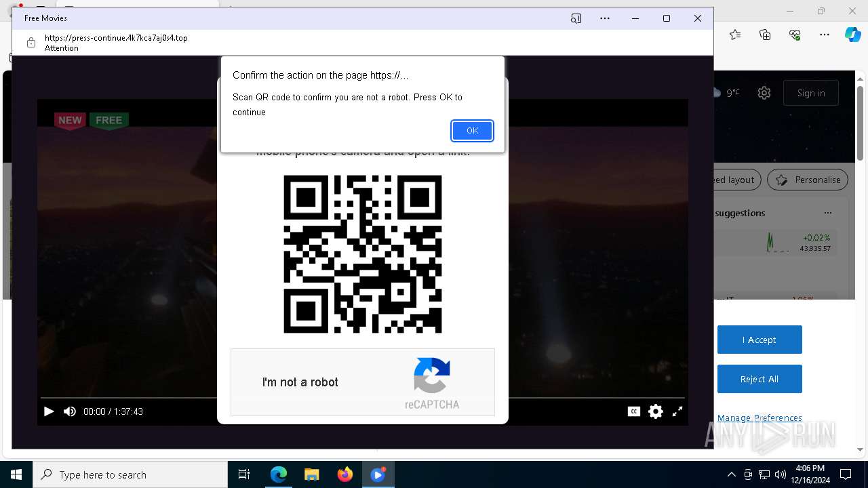
Task: Open page settings gear on the Edge new tab
Action: [x=764, y=93]
